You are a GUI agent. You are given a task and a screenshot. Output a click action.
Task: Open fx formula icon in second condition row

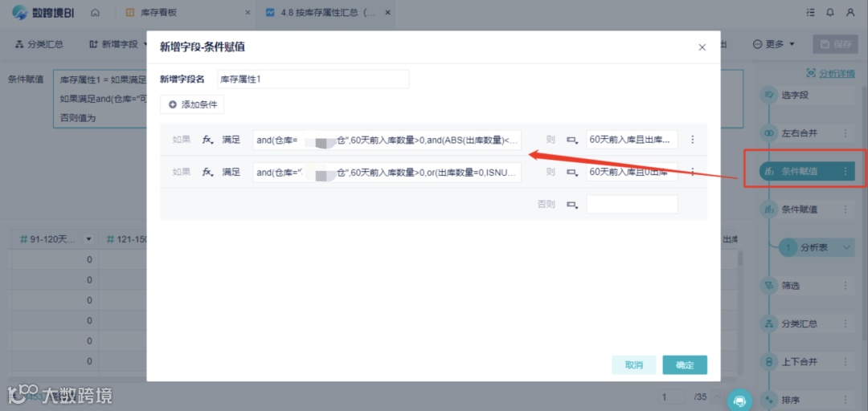[207, 172]
